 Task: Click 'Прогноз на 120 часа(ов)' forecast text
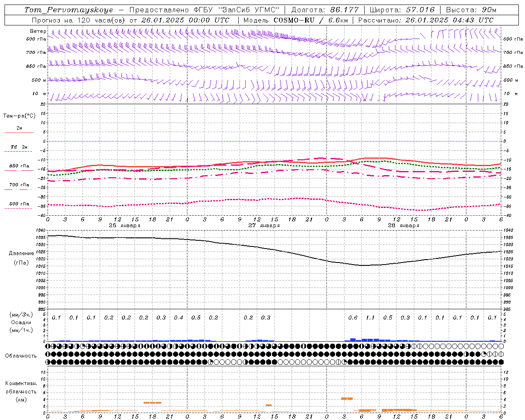79,20
